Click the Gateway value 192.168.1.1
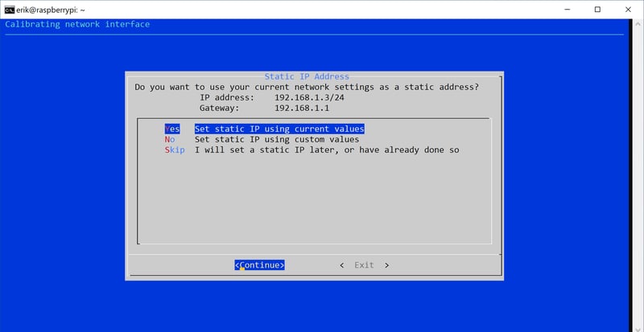 (x=301, y=109)
